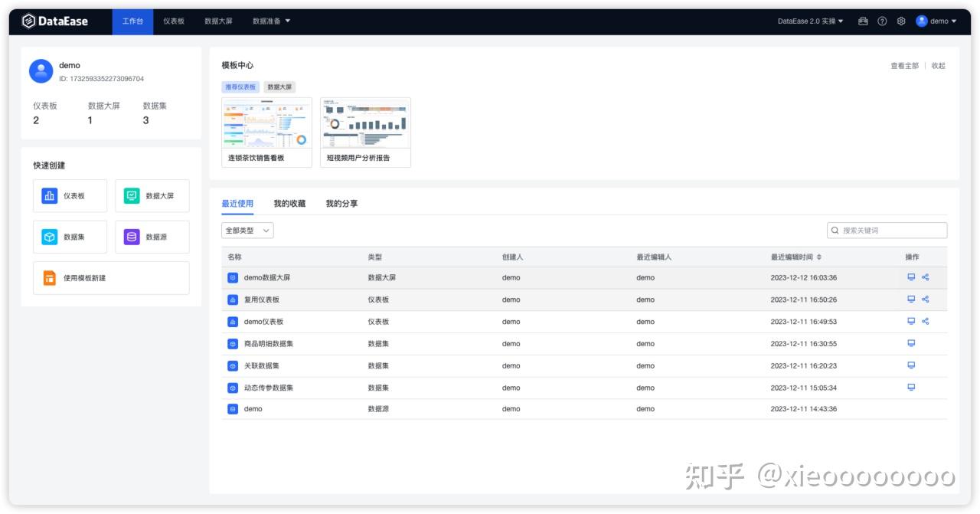Click the 动态传参数据集 row type icon

click(233, 388)
